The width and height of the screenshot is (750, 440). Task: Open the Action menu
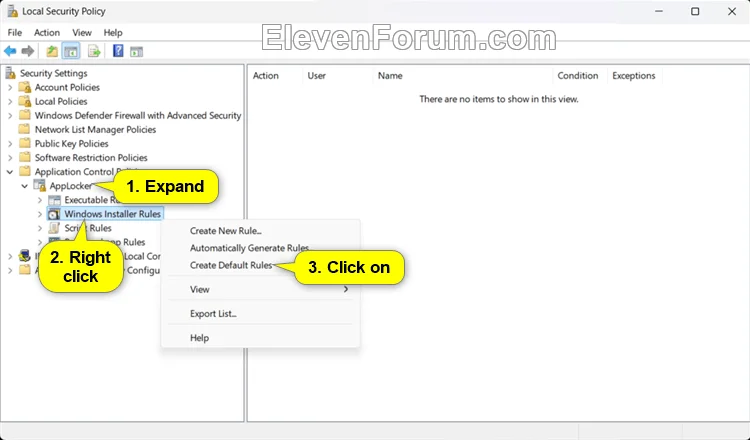click(x=47, y=33)
